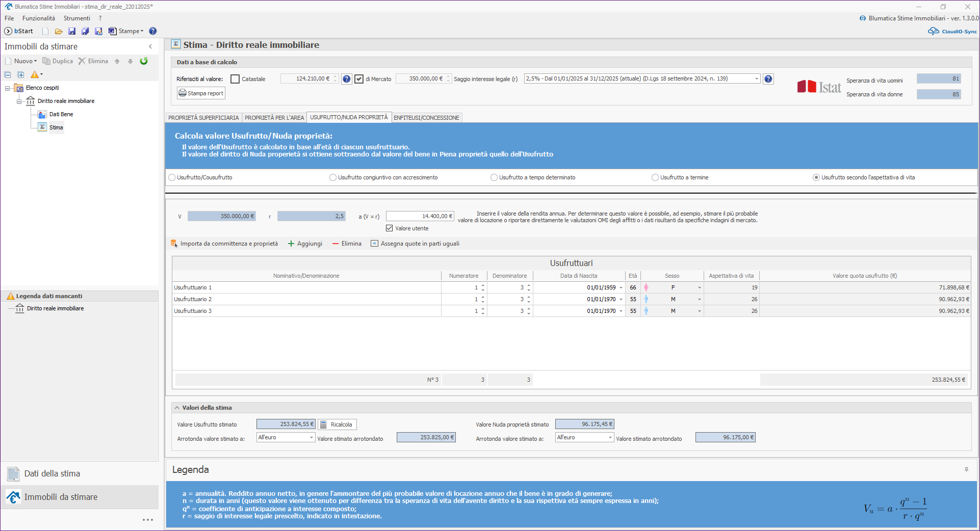The width and height of the screenshot is (980, 531).
Task: Open the Funzionalità menu
Action: [x=38, y=18]
